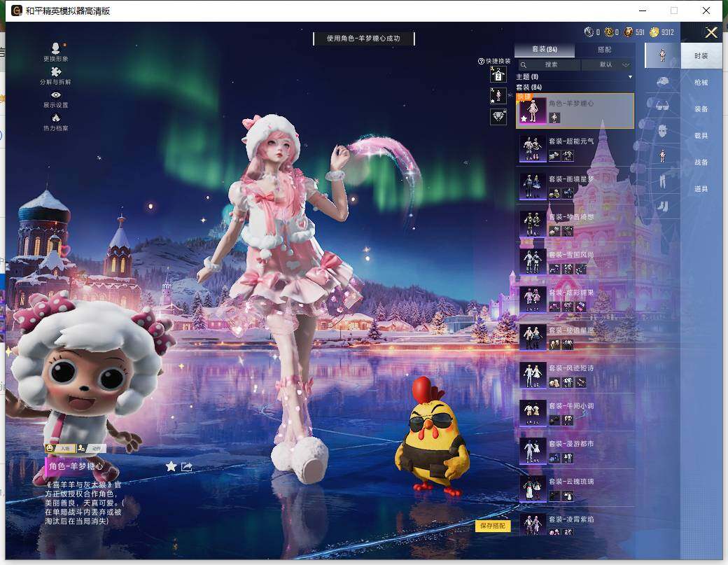728x565 pixels.
Task: Favorite the character with star icon
Action: (171, 466)
